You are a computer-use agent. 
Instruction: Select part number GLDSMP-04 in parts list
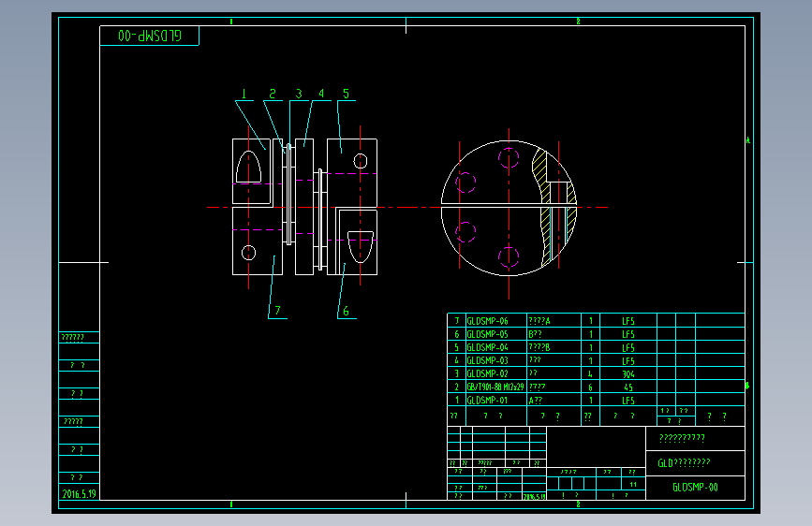(487, 347)
